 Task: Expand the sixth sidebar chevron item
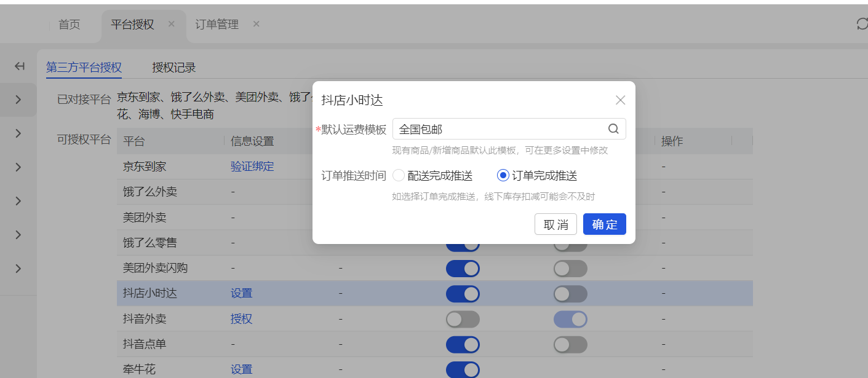pos(18,269)
